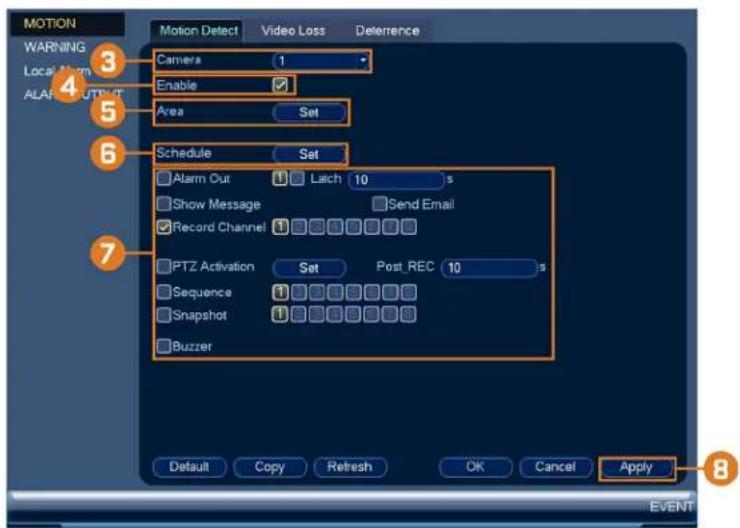The height and width of the screenshot is (528, 740).
Task: Open the Camera dropdown list
Action: pos(320,61)
